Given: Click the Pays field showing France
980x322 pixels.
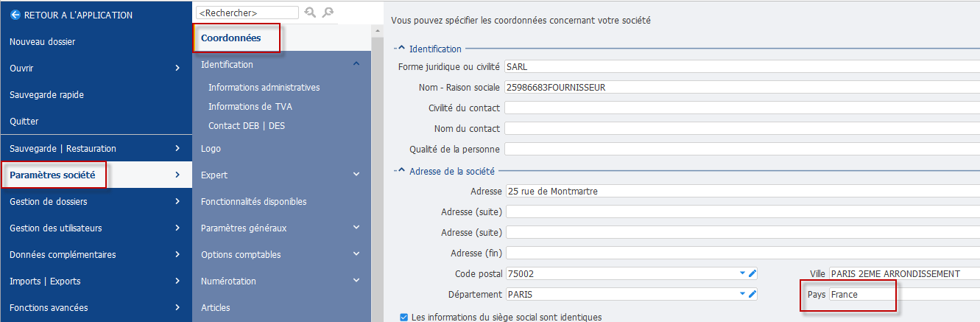Looking at the screenshot, I should point(904,294).
